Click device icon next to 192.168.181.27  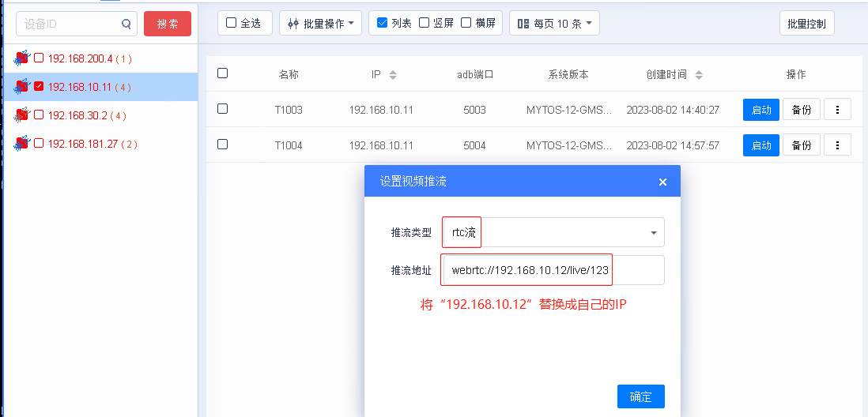[x=21, y=144]
